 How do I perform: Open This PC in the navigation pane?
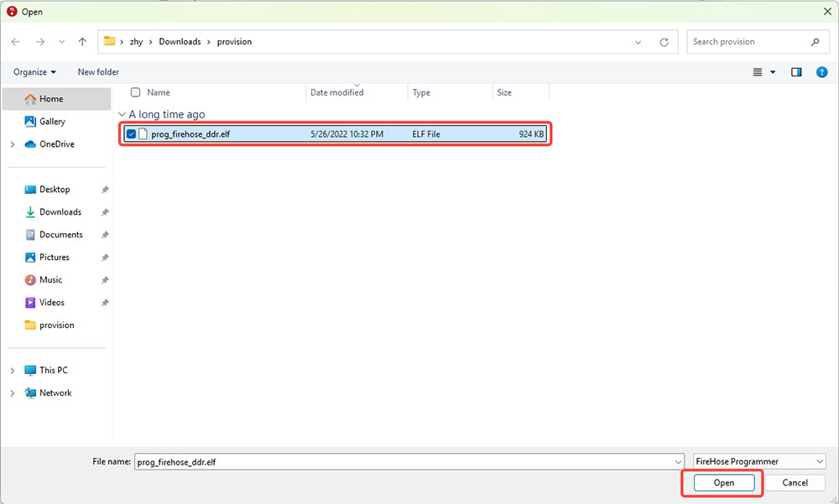coord(54,370)
